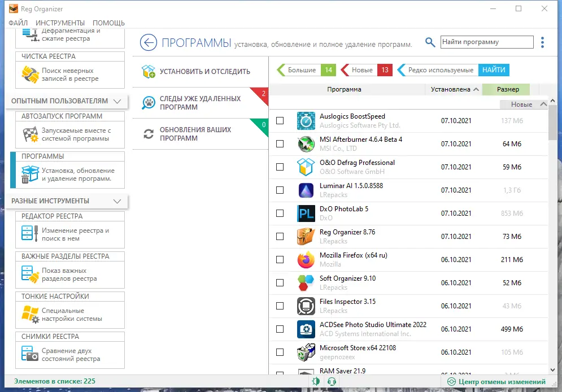Click the registry snapshots camera icon
This screenshot has height=392, width=562.
pos(30,353)
